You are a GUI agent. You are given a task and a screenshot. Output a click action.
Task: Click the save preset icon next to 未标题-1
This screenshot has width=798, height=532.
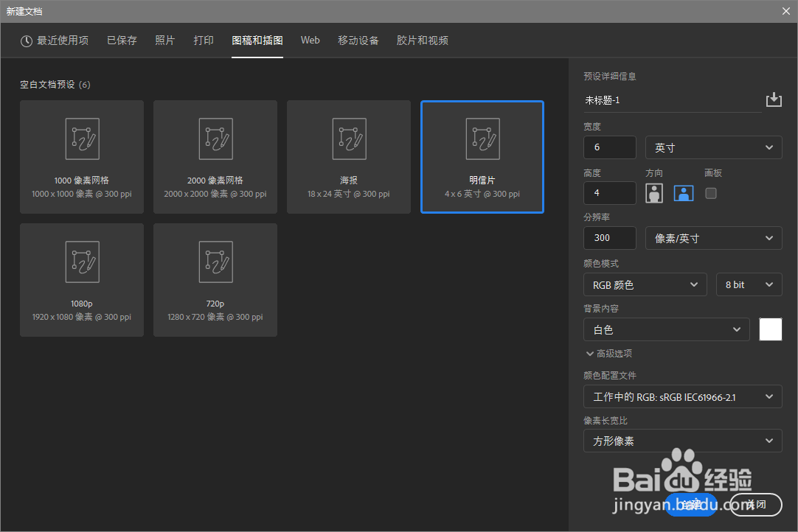pos(774,99)
